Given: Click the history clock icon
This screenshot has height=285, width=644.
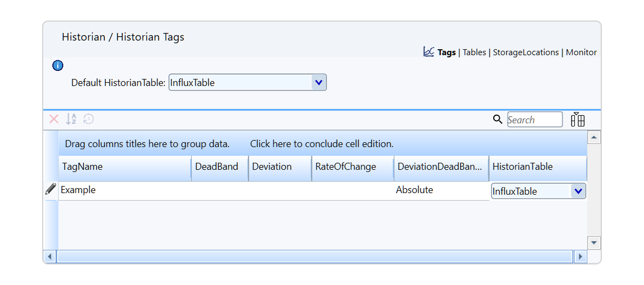Looking at the screenshot, I should (x=89, y=120).
